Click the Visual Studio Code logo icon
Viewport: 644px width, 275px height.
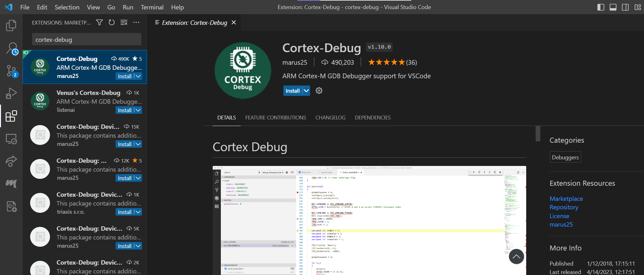pyautogui.click(x=8, y=7)
